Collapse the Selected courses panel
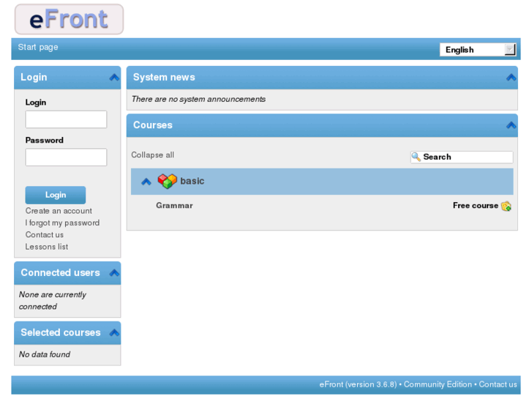This screenshot has height=399, width=532. [x=114, y=332]
